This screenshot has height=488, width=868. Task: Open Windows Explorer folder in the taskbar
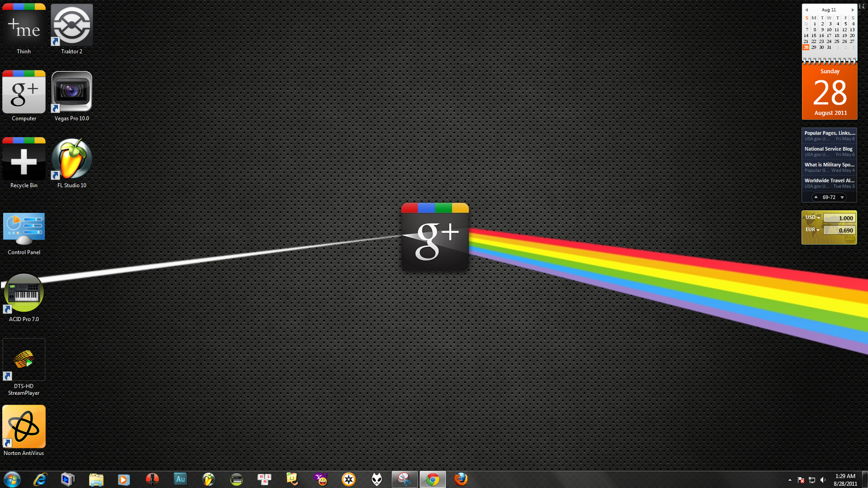pos(96,479)
